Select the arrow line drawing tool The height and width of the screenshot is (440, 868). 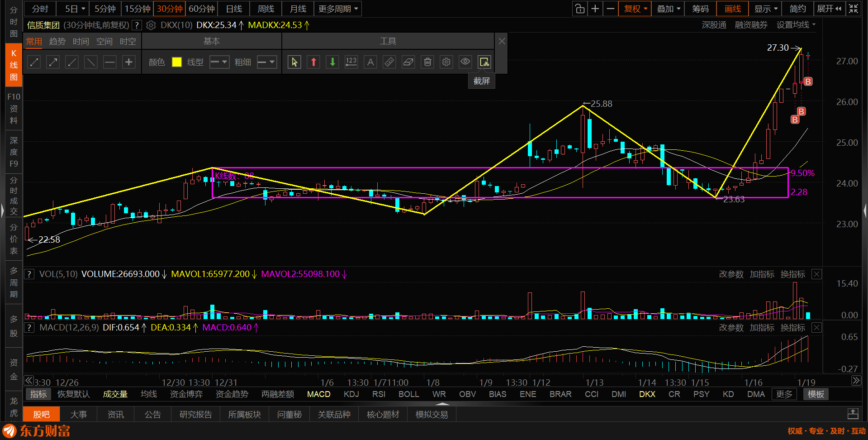click(x=53, y=62)
